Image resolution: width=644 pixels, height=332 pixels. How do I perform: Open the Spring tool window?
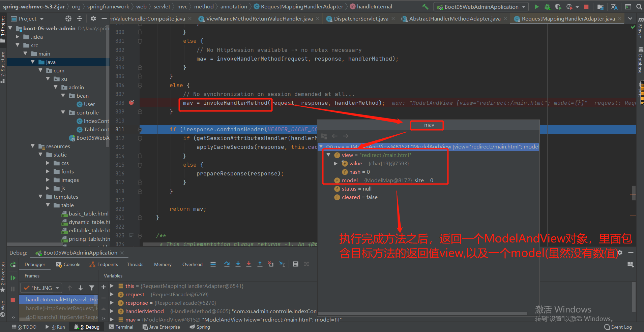click(200, 327)
